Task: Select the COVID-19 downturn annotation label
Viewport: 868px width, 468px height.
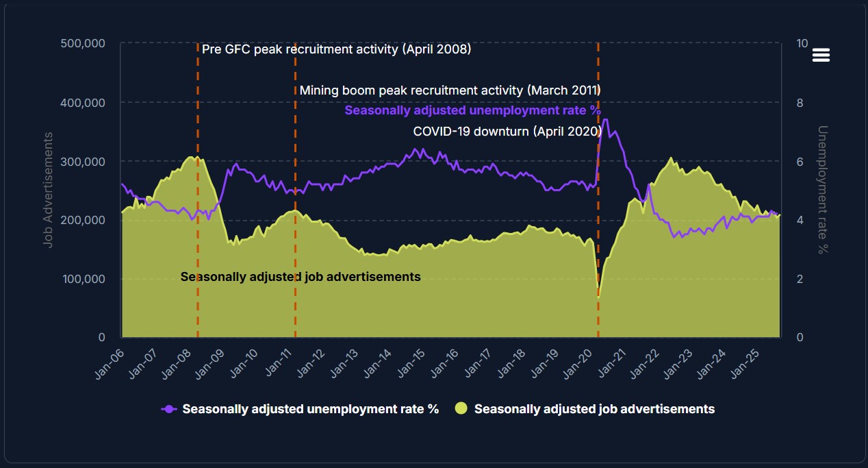Action: (x=507, y=131)
